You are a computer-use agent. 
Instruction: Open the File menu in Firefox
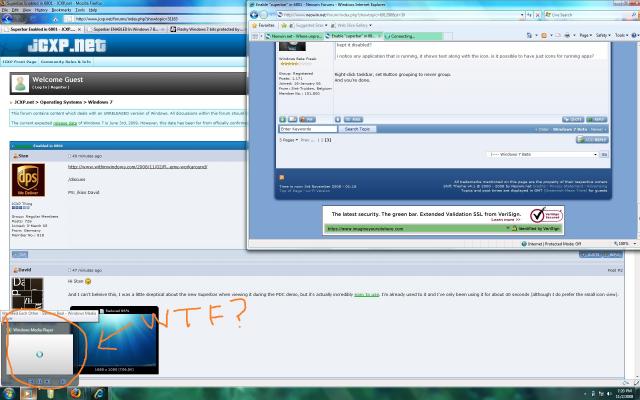pos(4,10)
